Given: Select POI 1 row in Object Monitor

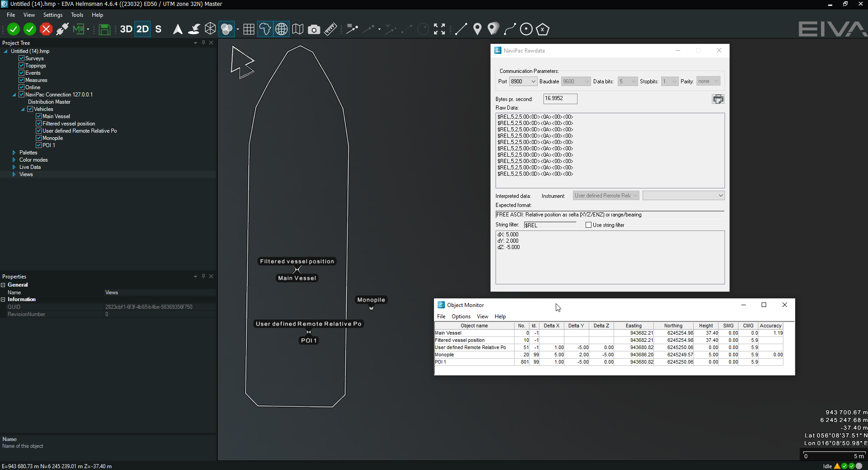Looking at the screenshot, I should click(473, 362).
